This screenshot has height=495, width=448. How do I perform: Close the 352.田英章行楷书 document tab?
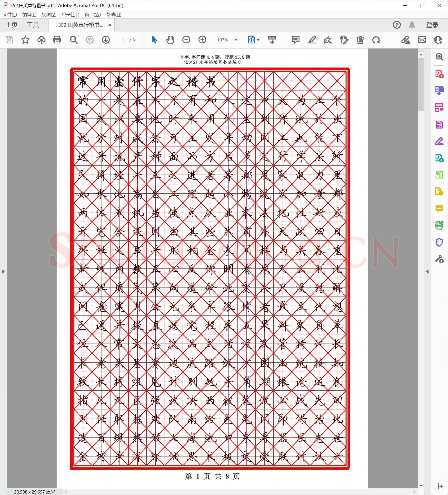pyautogui.click(x=110, y=25)
